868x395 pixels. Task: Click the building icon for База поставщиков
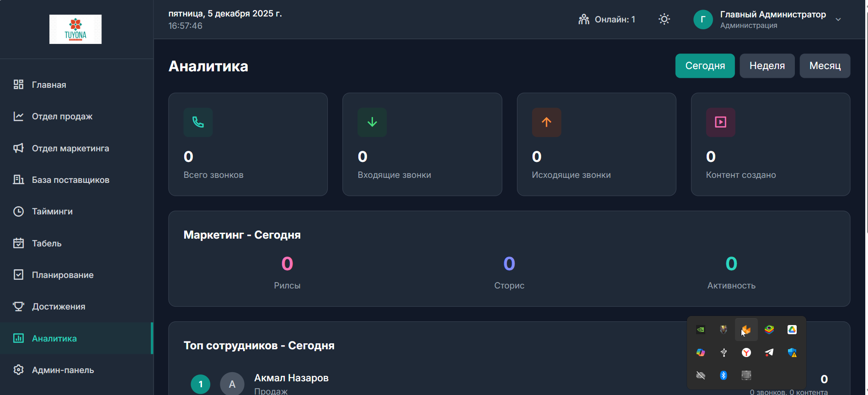click(x=18, y=180)
